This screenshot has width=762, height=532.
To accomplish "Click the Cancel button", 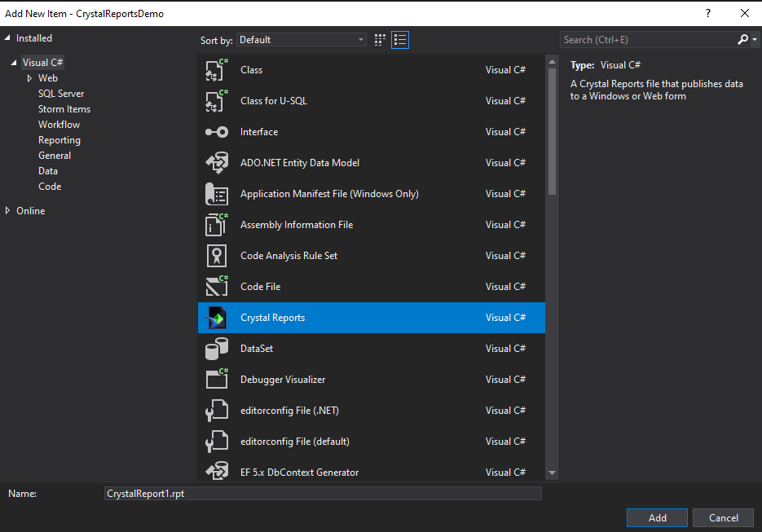I will pyautogui.click(x=723, y=518).
